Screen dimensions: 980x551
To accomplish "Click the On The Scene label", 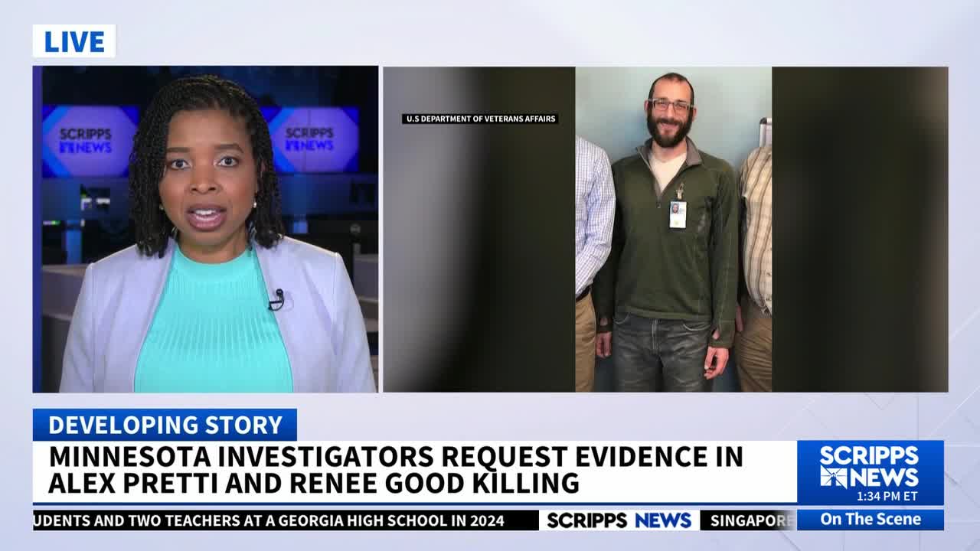I will click(x=870, y=520).
